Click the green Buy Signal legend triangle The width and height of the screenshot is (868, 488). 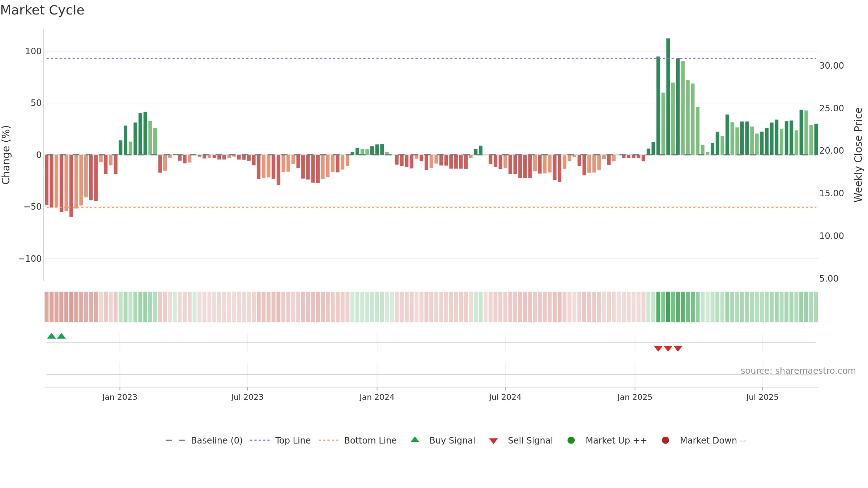click(x=415, y=440)
